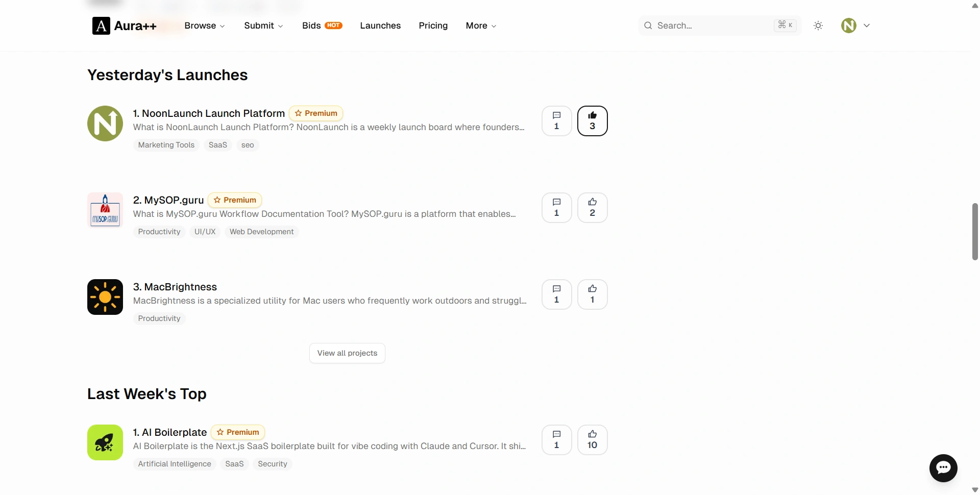The width and height of the screenshot is (980, 495).
Task: Focus the Search field
Action: tap(720, 26)
